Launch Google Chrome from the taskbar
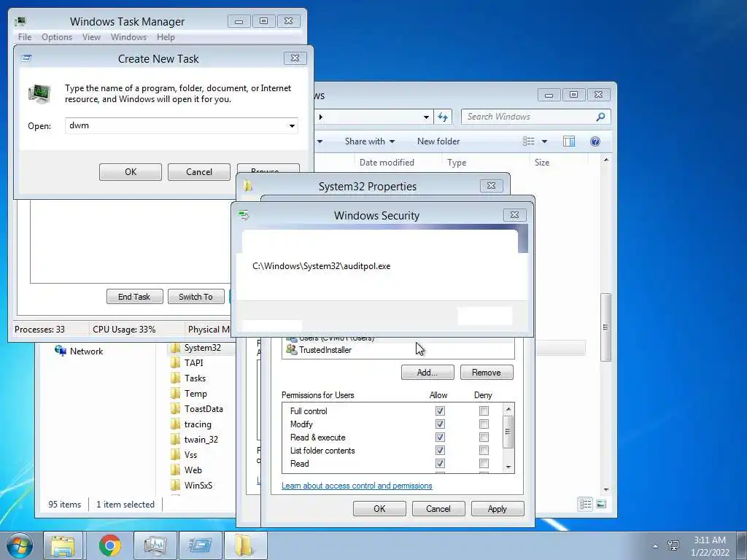The image size is (747, 560). click(x=110, y=545)
